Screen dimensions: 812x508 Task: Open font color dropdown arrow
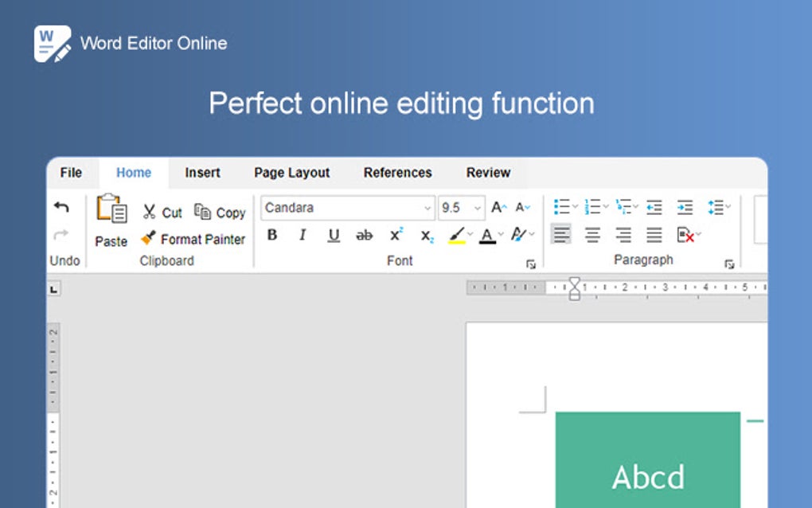[501, 235]
